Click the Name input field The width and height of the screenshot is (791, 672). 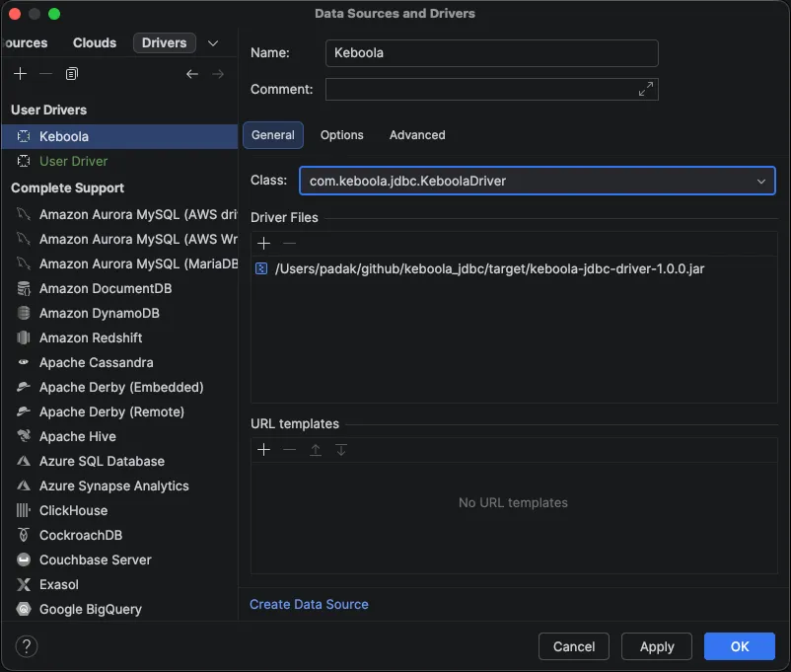[492, 53]
